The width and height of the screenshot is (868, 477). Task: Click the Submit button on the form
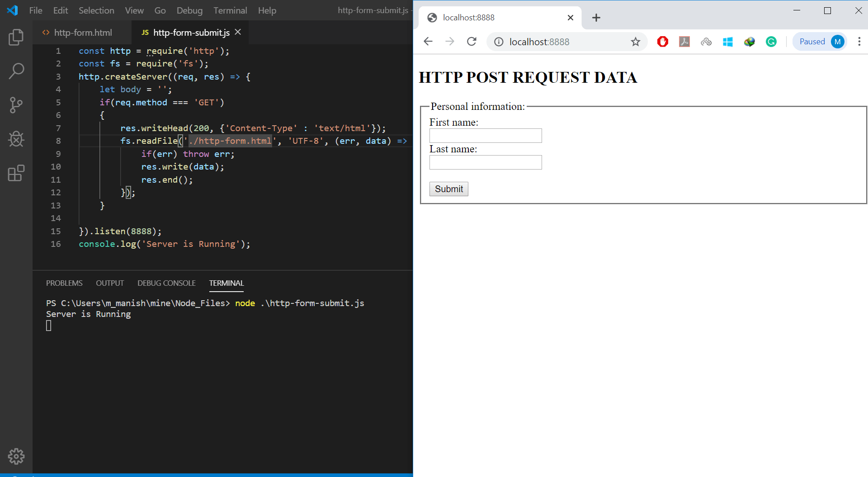click(448, 189)
